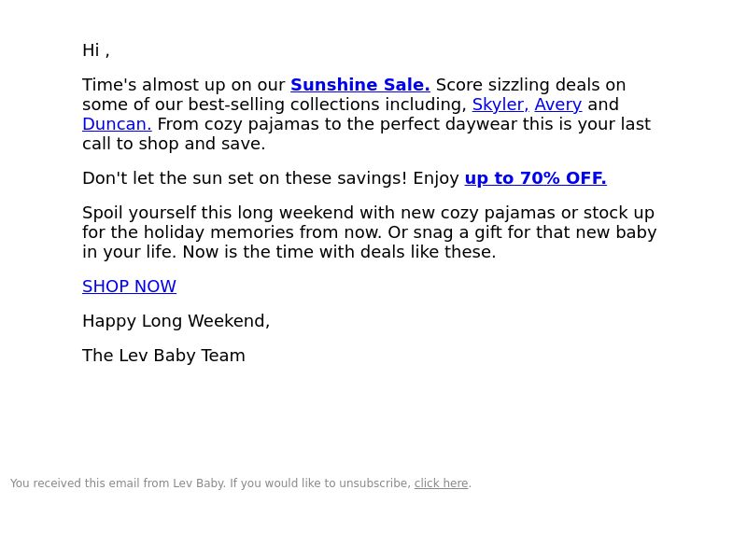Click the "best-selling collections including" phrase

coord(328,105)
